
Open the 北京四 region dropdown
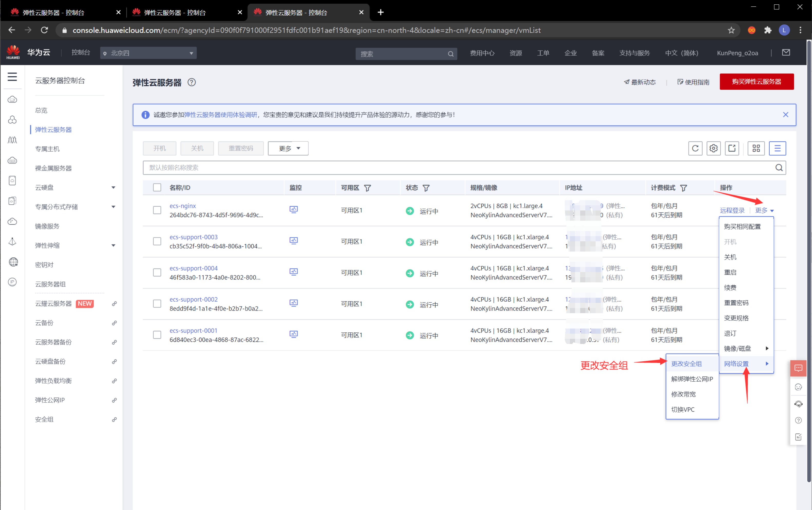coord(148,53)
